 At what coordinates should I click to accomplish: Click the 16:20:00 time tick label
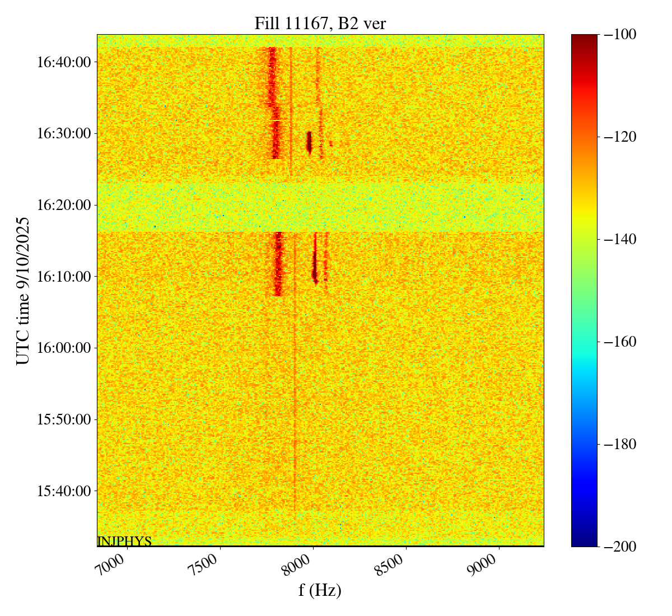pyautogui.click(x=63, y=205)
